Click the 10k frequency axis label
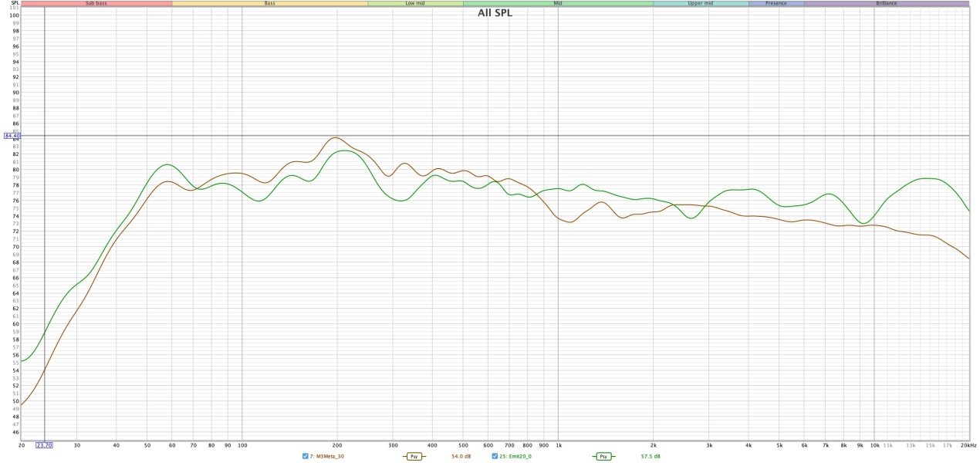Viewport: 980px width, 463px height. click(x=874, y=445)
